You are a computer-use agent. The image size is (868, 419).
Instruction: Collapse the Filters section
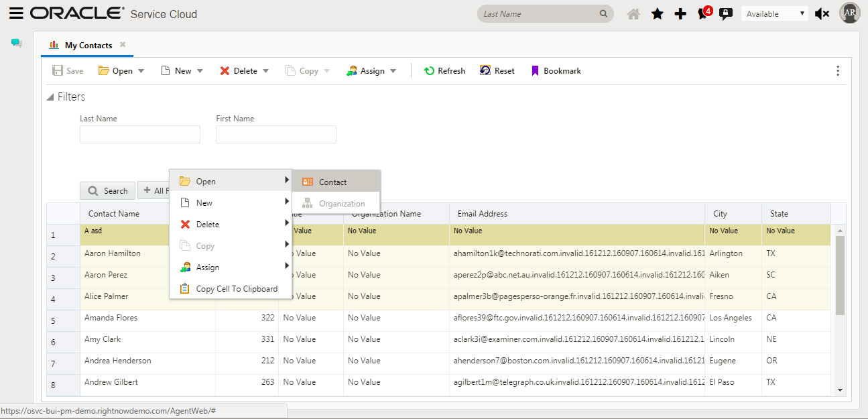50,97
